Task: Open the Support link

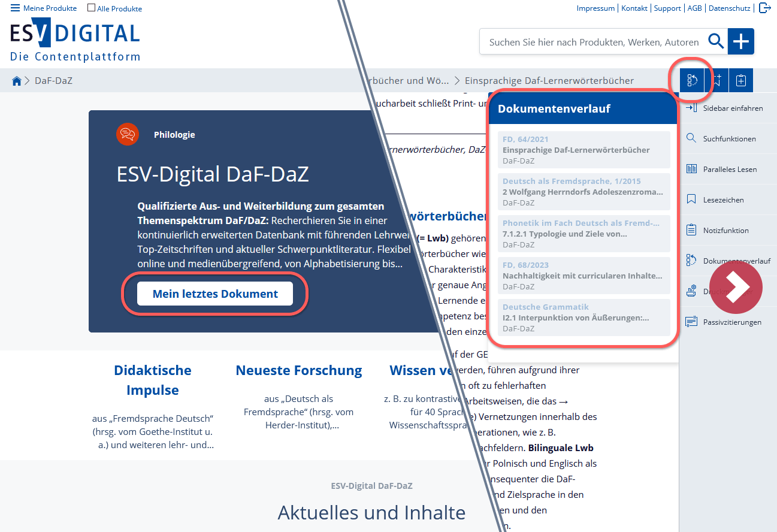Action: 667,8
